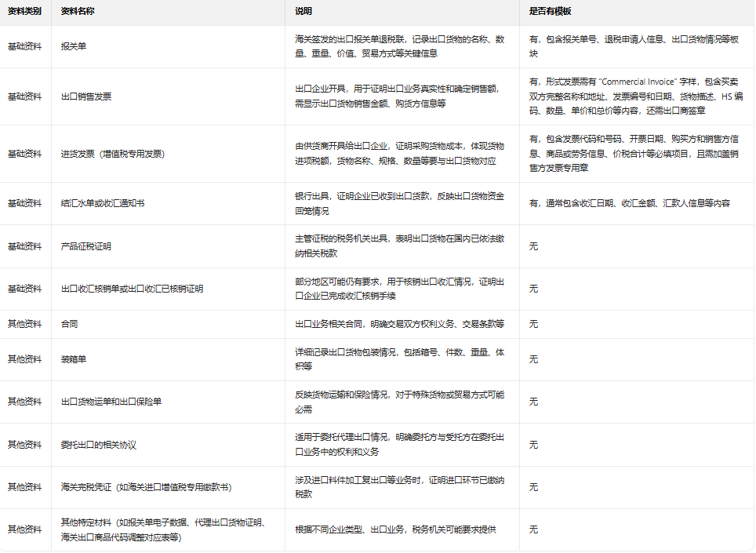Click 无 in the 产品征税证明 row
This screenshot has height=553, width=756.
(x=533, y=246)
